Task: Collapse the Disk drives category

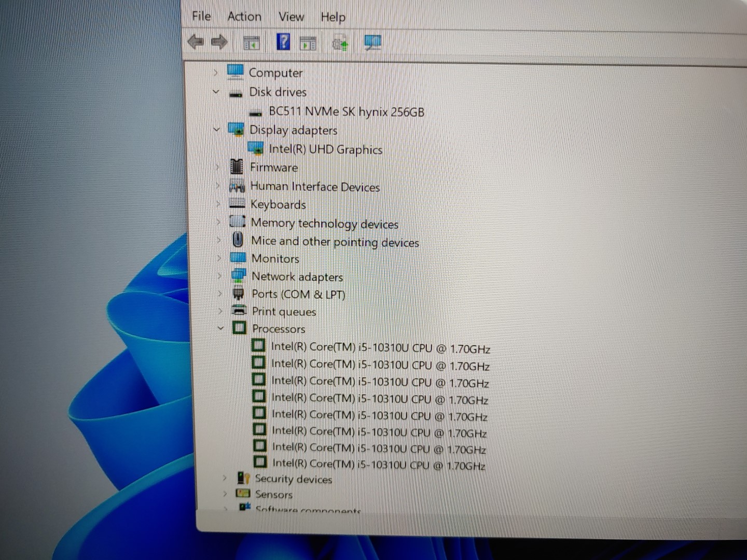Action: pyautogui.click(x=216, y=92)
